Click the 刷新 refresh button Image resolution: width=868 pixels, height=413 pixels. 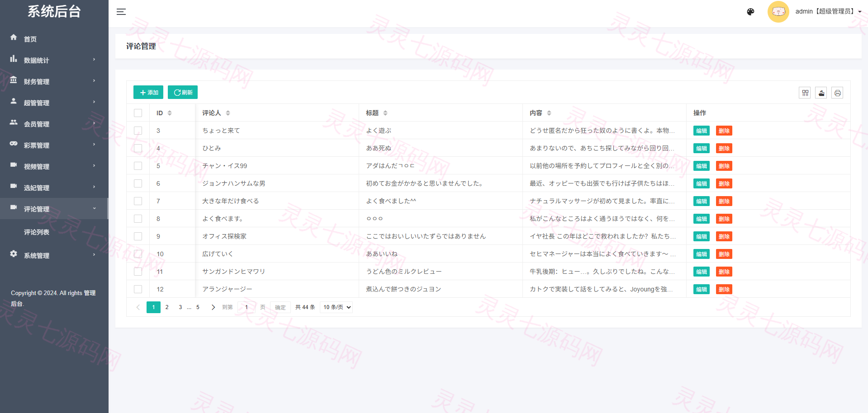(183, 92)
